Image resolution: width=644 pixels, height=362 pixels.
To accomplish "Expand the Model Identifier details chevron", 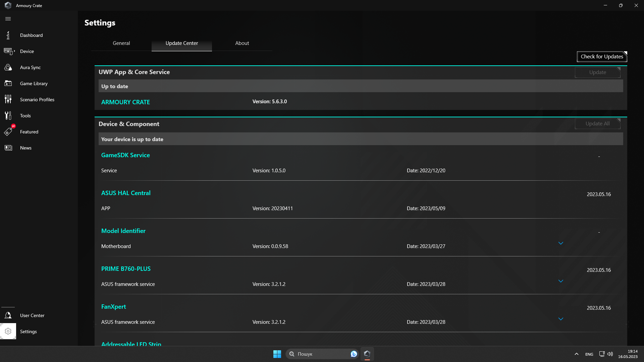I will [560, 243].
